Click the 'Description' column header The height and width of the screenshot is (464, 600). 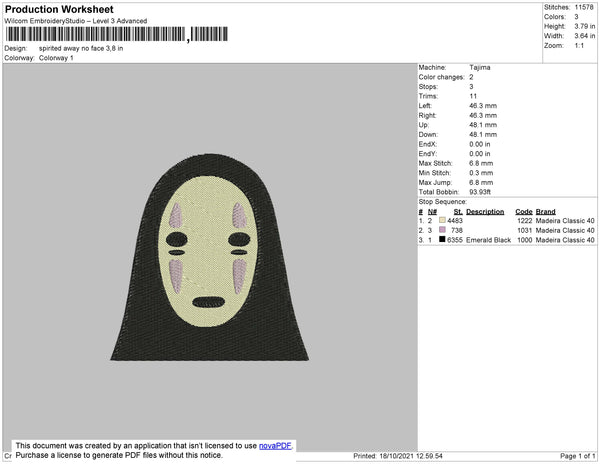tap(485, 212)
